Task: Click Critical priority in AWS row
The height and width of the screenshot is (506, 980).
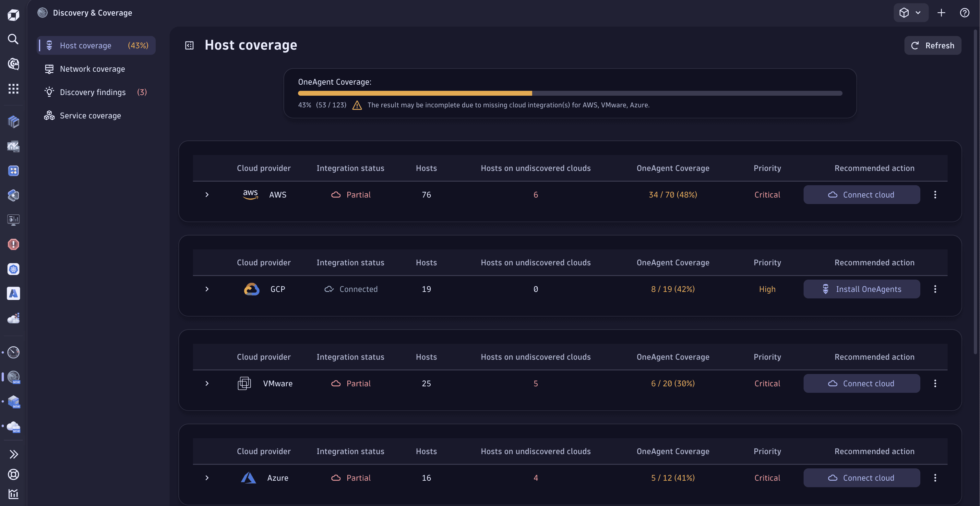Action: pyautogui.click(x=767, y=195)
